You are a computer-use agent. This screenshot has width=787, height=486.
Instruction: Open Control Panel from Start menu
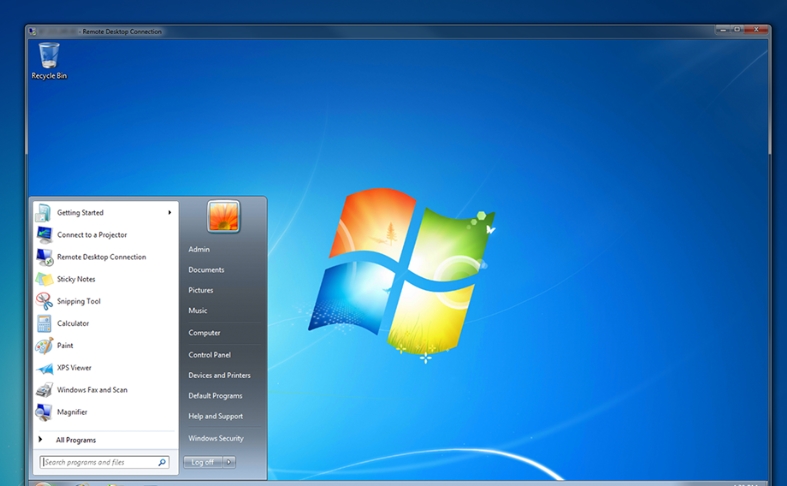[x=209, y=355]
